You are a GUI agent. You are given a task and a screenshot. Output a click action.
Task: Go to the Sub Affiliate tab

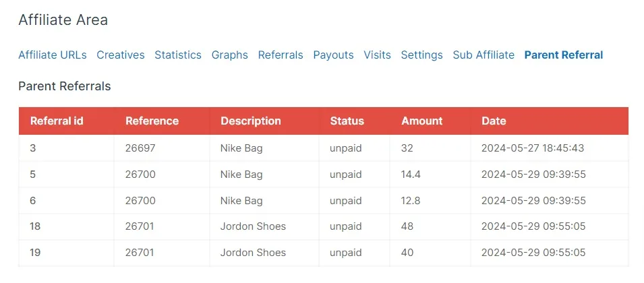point(484,55)
